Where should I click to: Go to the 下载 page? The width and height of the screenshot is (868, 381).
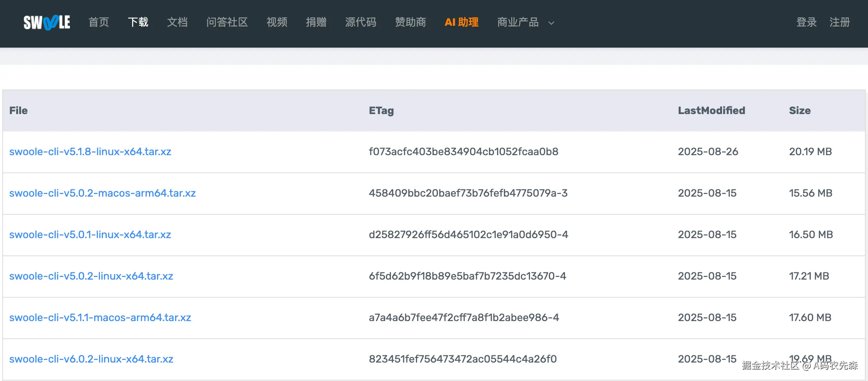pos(138,22)
